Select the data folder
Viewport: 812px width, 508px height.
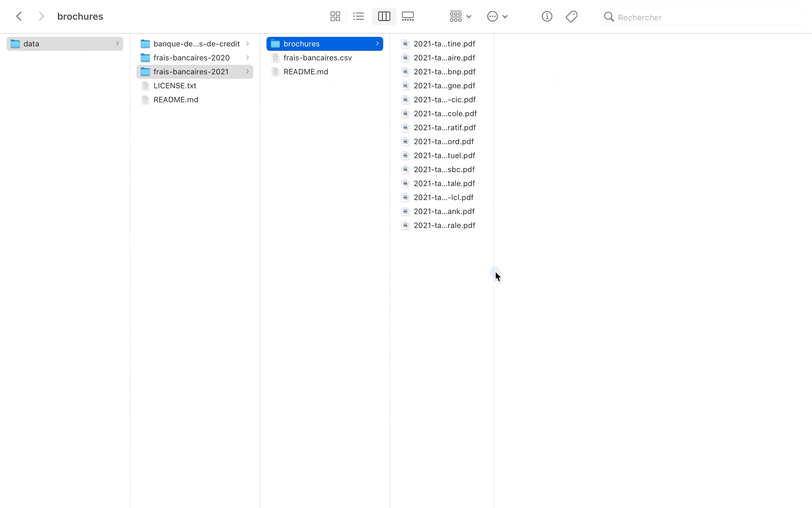pyautogui.click(x=32, y=44)
